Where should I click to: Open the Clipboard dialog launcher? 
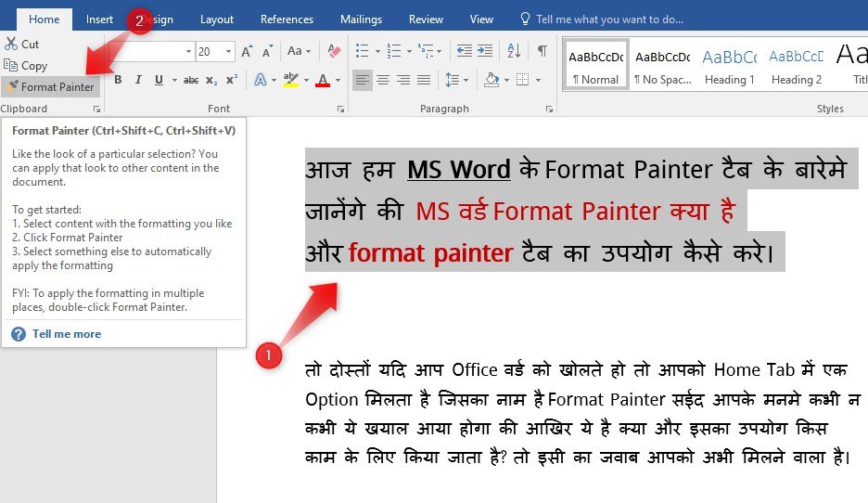pyautogui.click(x=96, y=110)
